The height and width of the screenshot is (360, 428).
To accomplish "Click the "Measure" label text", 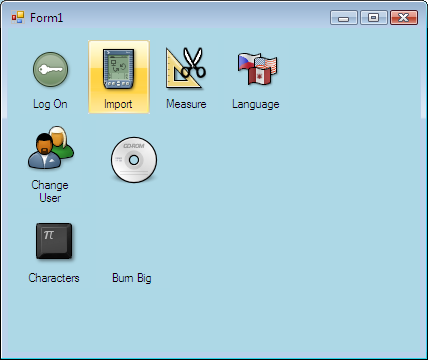I will click(x=186, y=104).
